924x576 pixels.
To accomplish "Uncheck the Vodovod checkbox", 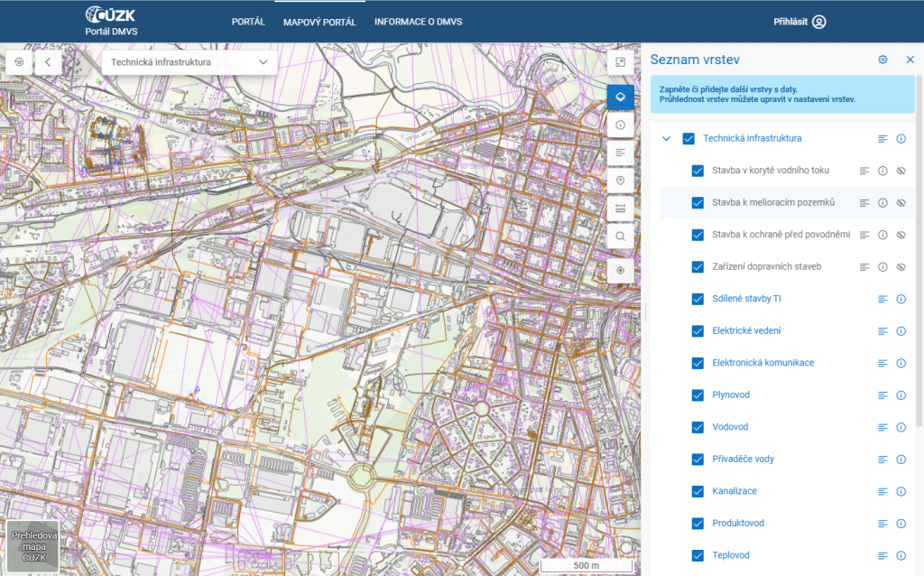I will click(698, 427).
